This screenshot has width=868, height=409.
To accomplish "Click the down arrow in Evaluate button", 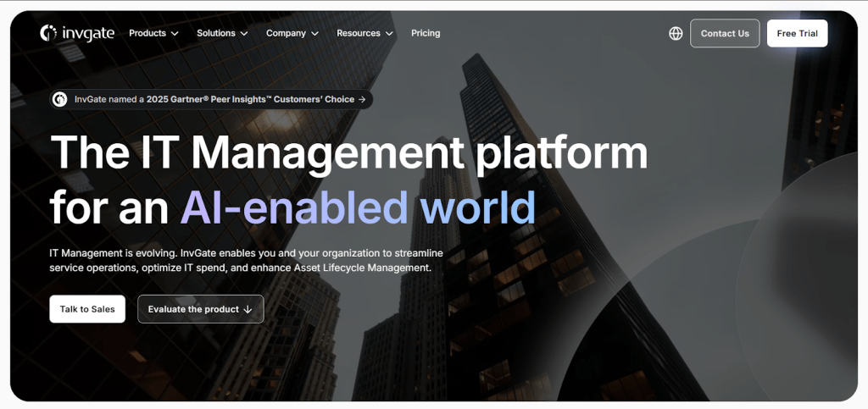I will click(248, 310).
